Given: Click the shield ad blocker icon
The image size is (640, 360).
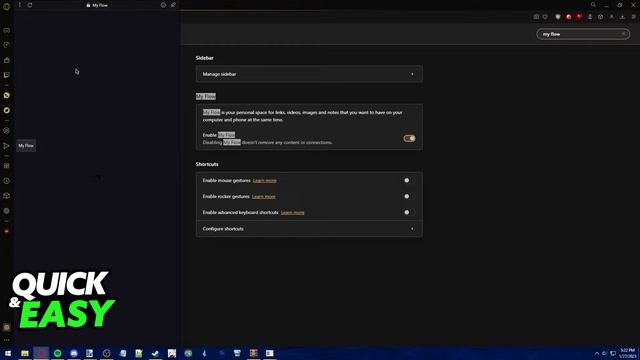Looking at the screenshot, I should click(558, 17).
